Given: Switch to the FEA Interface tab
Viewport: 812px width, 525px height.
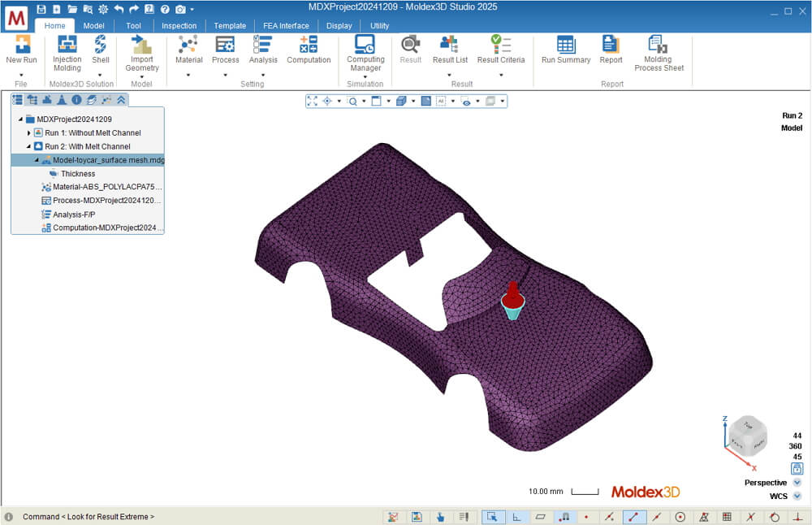Looking at the screenshot, I should [286, 25].
